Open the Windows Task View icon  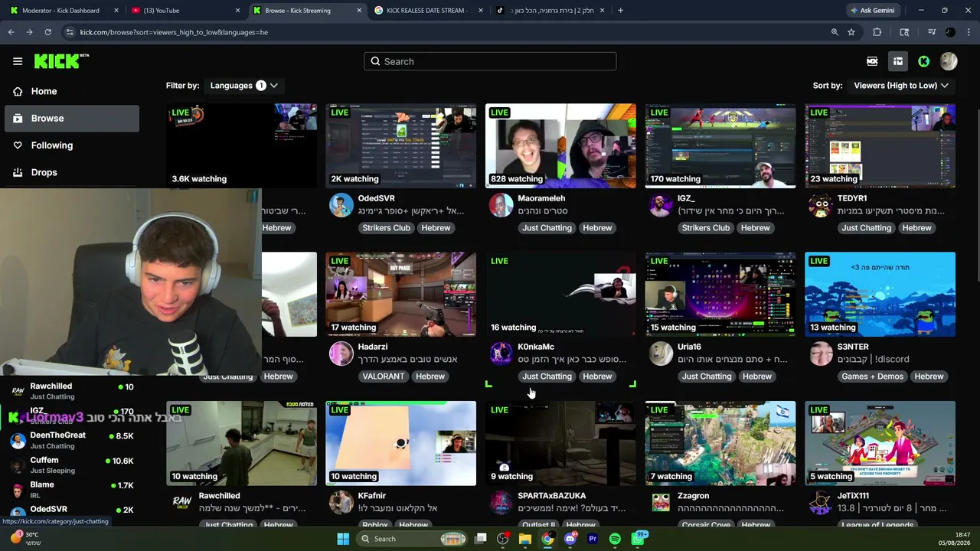coord(480,539)
